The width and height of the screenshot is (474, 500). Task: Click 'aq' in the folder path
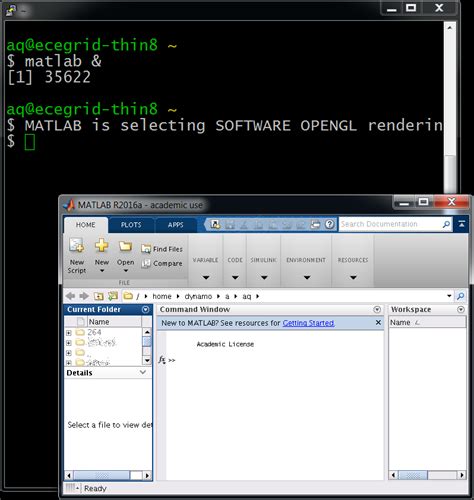coord(247,296)
